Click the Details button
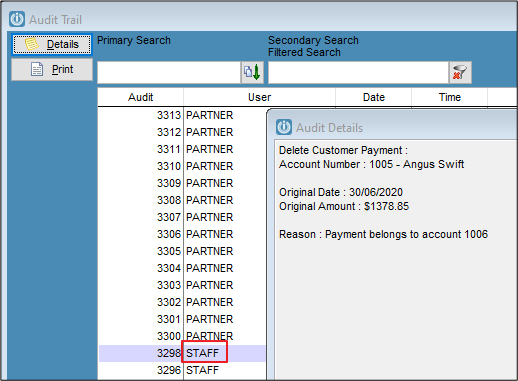This screenshot has height=381, width=518. [x=52, y=44]
